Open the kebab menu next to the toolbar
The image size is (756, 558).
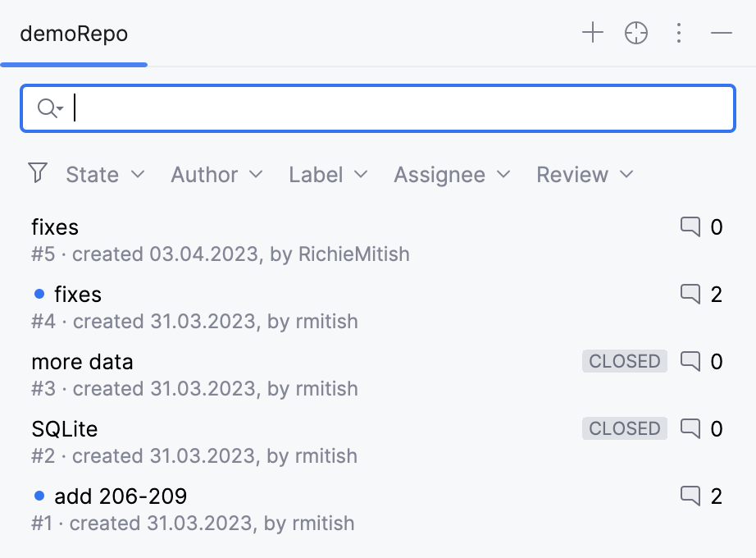click(x=678, y=33)
